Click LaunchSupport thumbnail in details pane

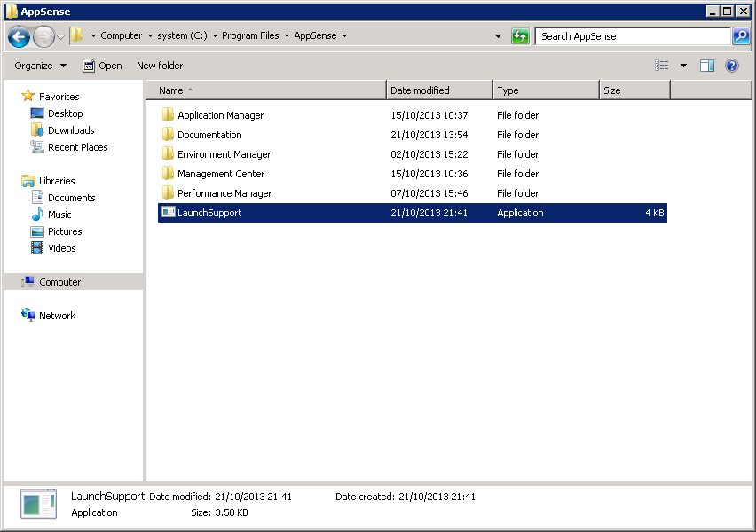[38, 504]
